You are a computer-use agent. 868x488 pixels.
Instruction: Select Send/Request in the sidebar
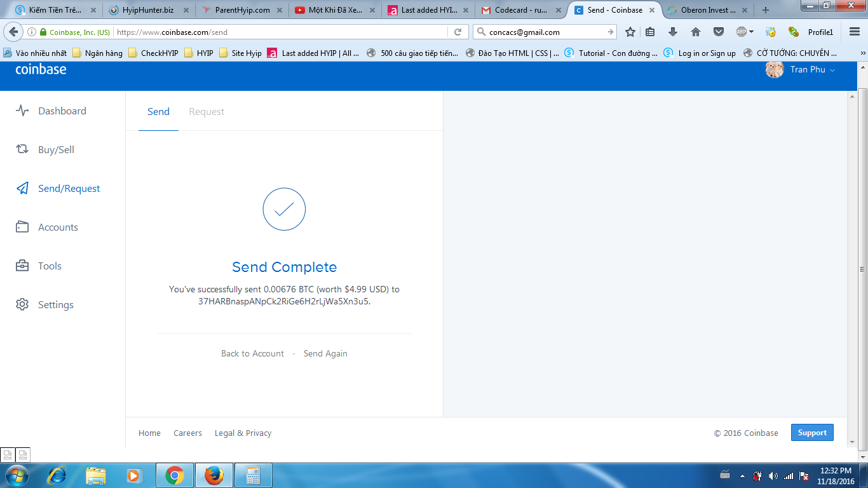58,188
